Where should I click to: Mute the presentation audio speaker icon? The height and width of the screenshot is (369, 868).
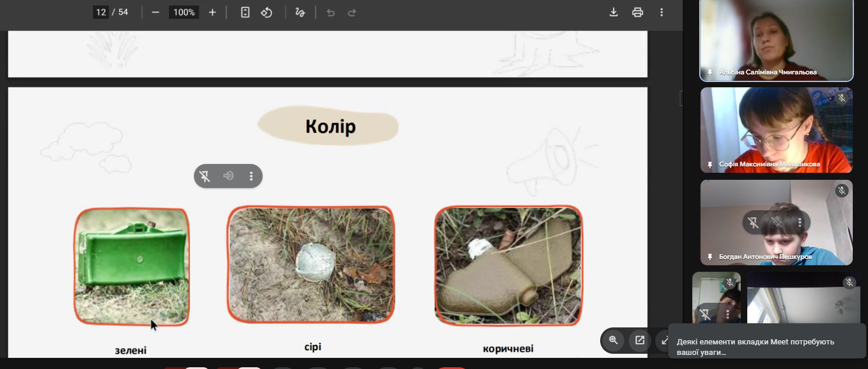(229, 176)
